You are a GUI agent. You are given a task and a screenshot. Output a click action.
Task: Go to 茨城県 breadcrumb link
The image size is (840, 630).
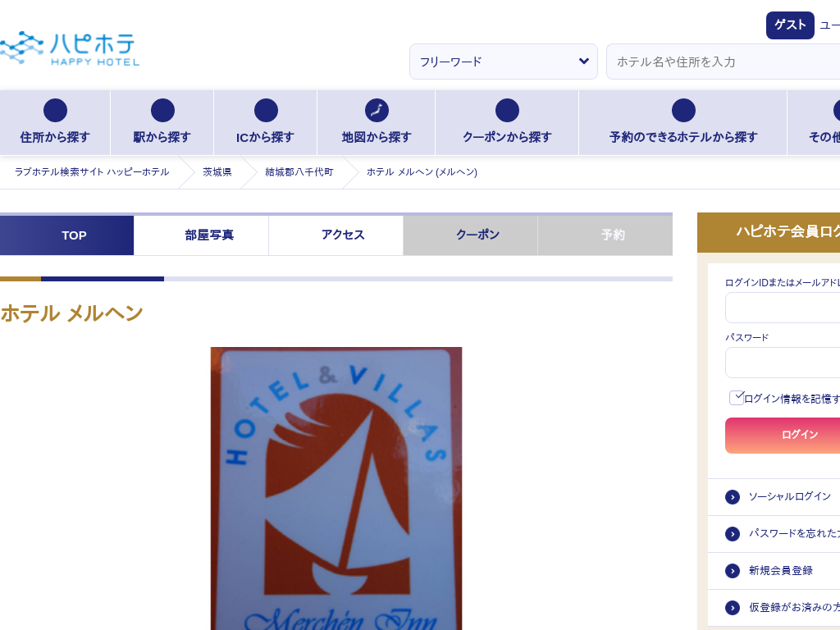[217, 172]
